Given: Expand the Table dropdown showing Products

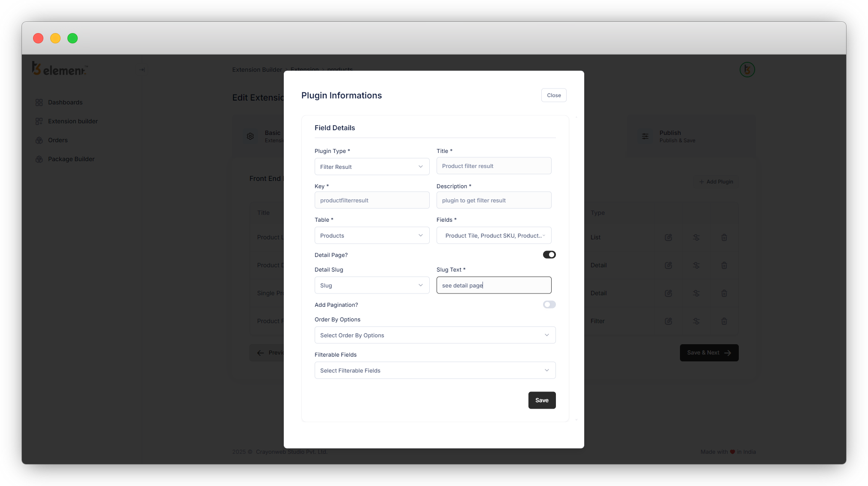Looking at the screenshot, I should pyautogui.click(x=372, y=235).
